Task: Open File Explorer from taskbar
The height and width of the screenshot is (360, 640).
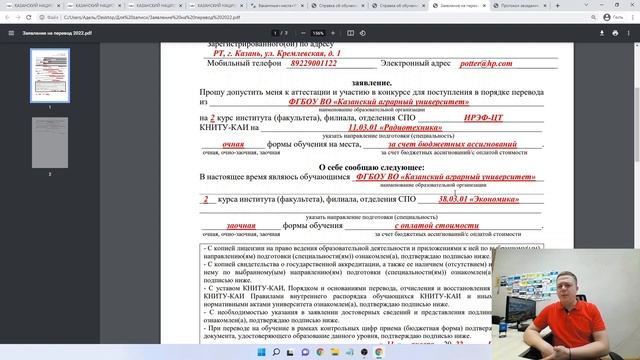Action: 335,352
